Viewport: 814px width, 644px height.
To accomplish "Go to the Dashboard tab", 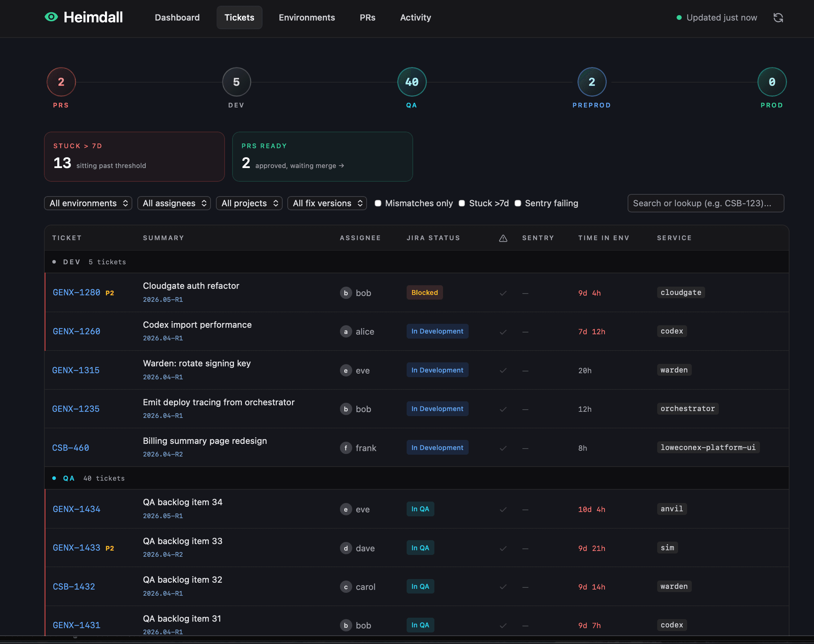I will click(x=177, y=17).
